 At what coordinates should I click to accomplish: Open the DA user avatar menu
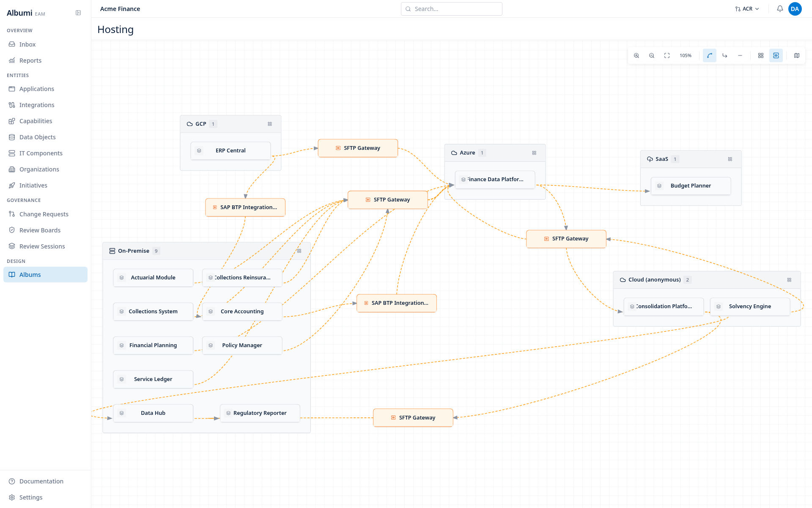795,9
